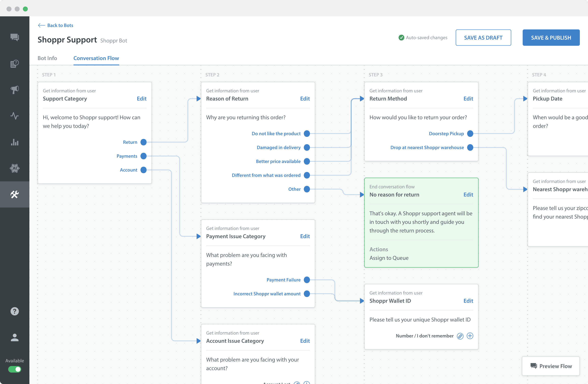Open the megaphone campaigns icon in sidebar
The height and width of the screenshot is (384, 588).
pyautogui.click(x=14, y=90)
